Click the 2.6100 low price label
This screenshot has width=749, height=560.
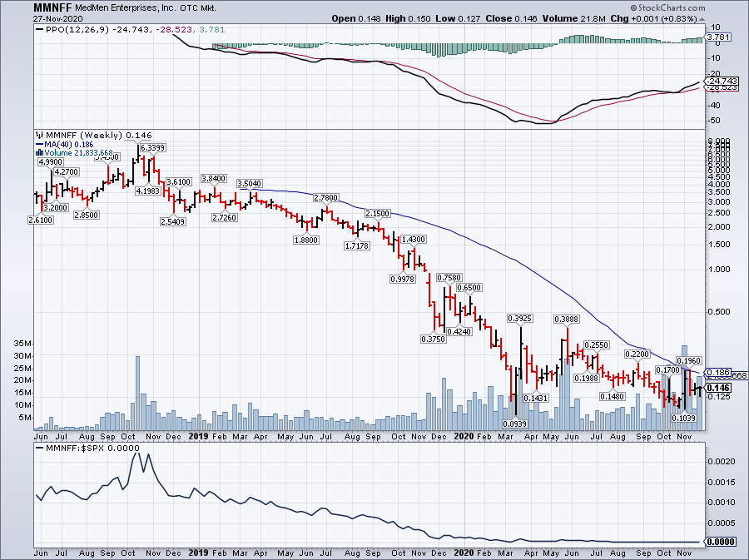tap(41, 220)
